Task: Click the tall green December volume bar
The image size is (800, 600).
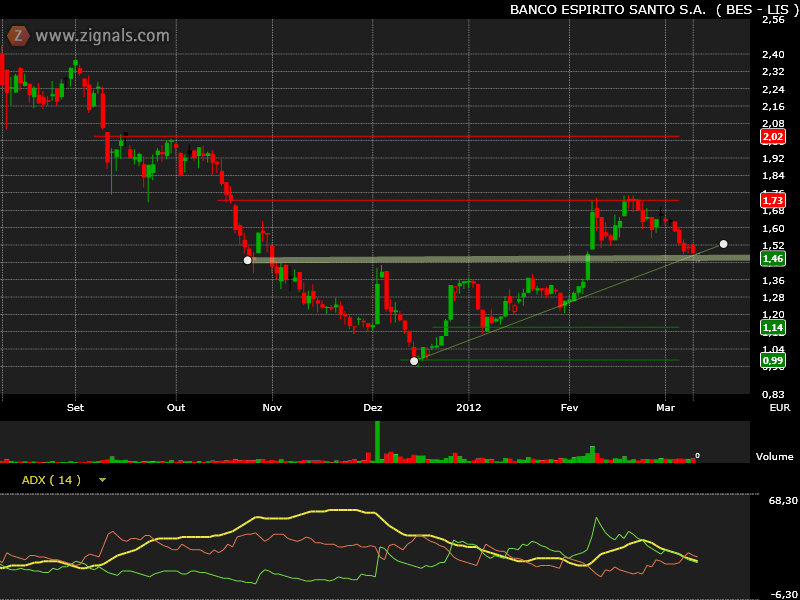Action: pos(378,441)
